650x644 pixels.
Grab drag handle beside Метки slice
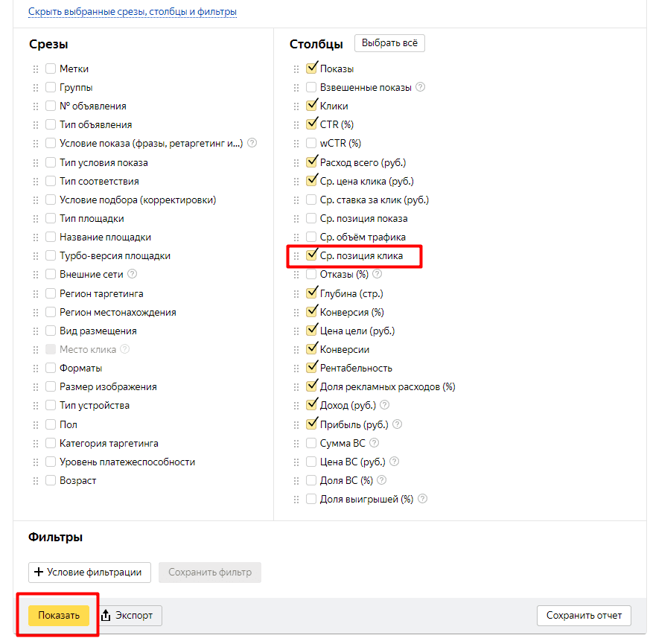point(35,68)
